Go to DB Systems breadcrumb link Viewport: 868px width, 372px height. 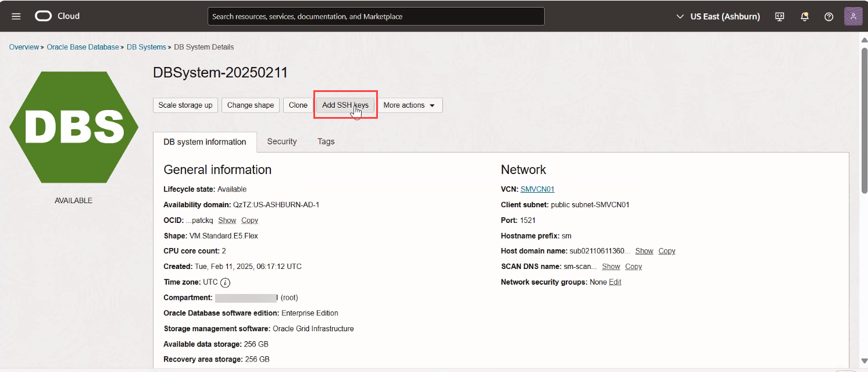(147, 47)
